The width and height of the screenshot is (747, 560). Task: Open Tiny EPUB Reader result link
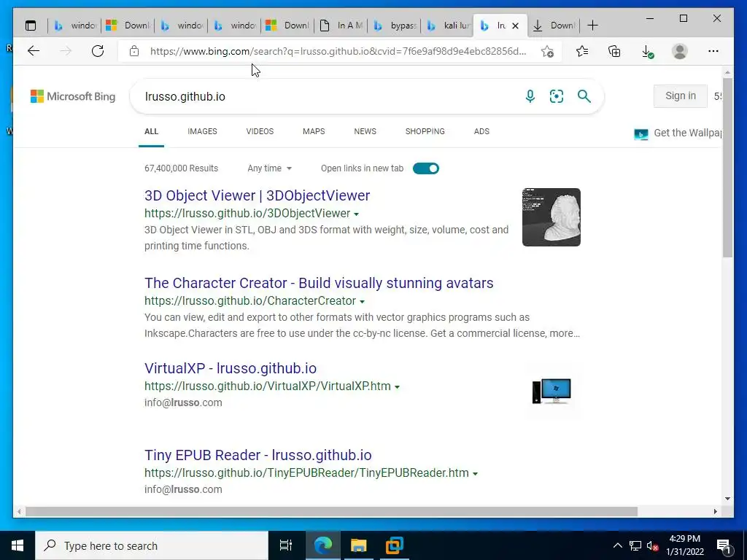click(x=258, y=455)
